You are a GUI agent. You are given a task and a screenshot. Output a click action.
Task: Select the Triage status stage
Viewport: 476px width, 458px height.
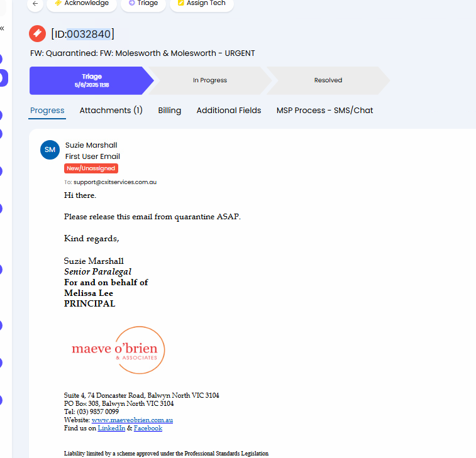pyautogui.click(x=91, y=80)
